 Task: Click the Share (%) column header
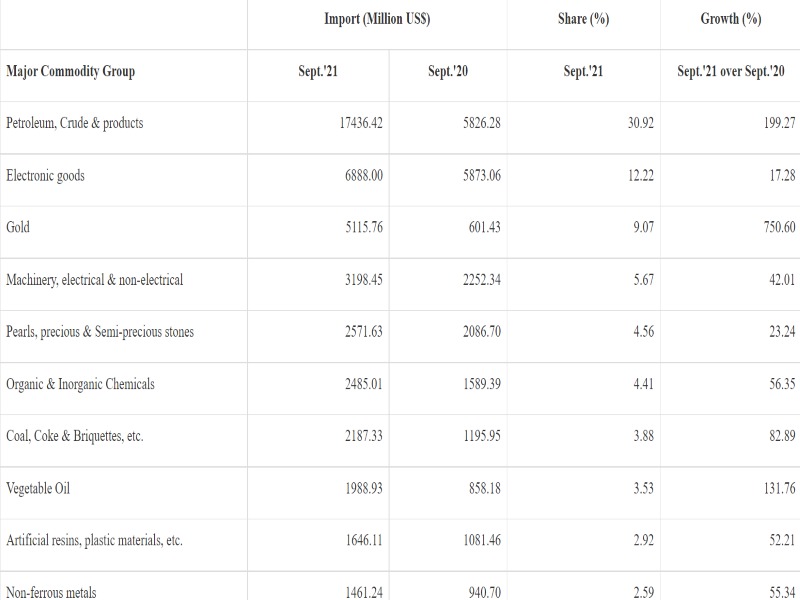(x=583, y=19)
